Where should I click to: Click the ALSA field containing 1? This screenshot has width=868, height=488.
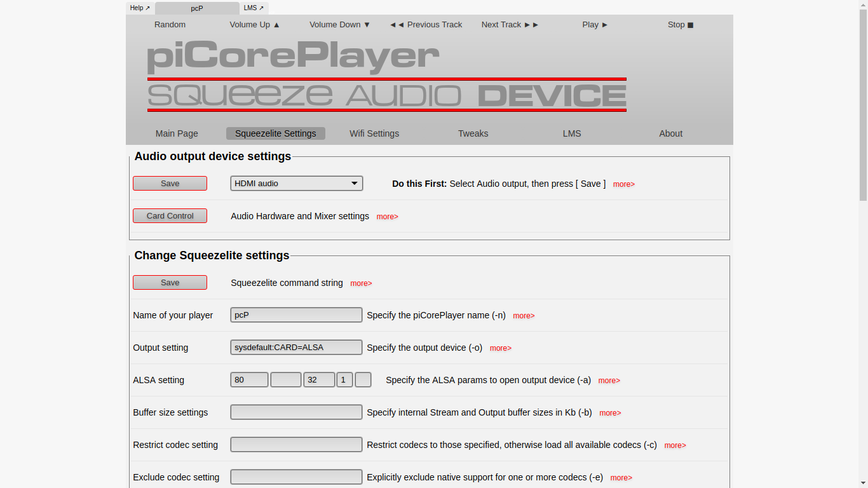tap(344, 380)
